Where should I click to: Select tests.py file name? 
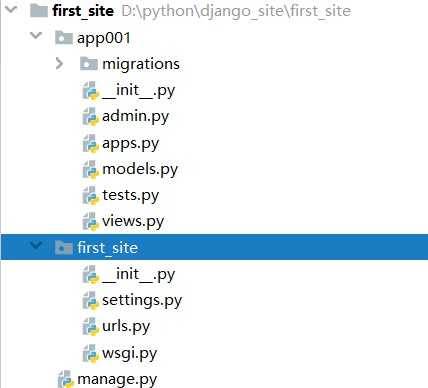131,196
